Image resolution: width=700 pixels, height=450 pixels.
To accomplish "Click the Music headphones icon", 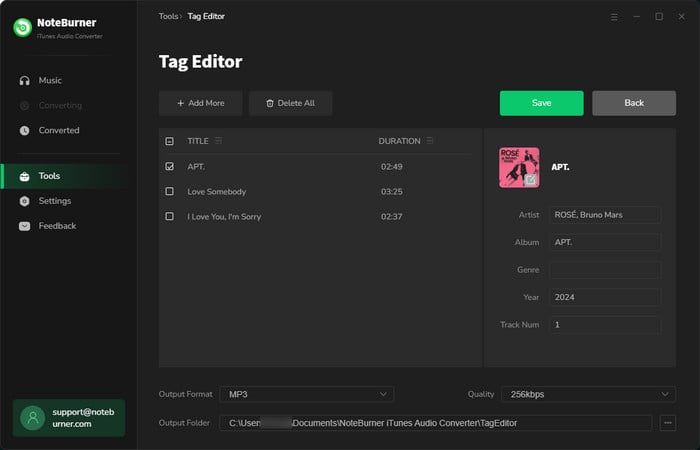I will pos(25,80).
